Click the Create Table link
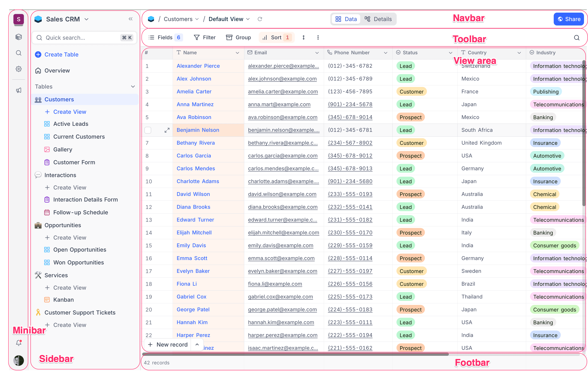588x371 pixels. (x=61, y=54)
